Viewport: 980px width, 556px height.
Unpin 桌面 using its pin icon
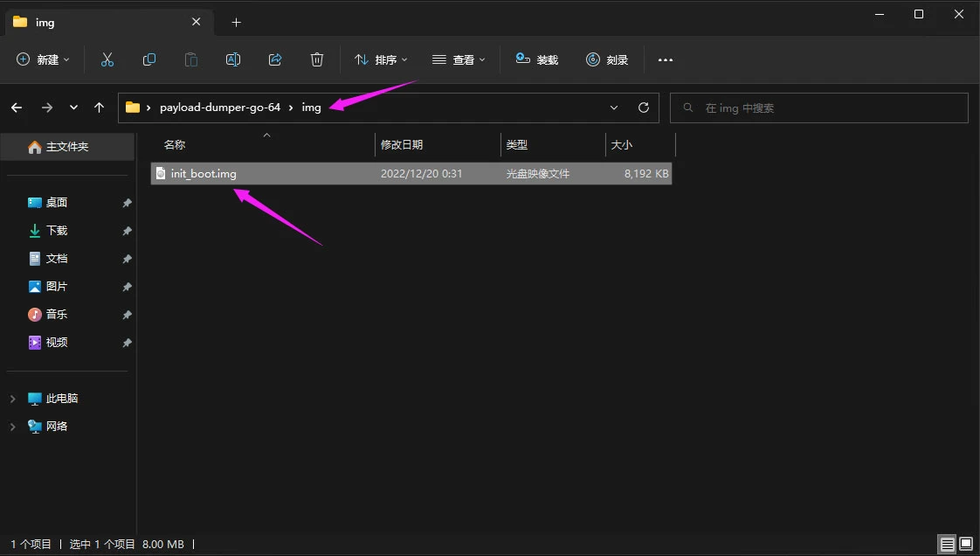click(x=127, y=204)
